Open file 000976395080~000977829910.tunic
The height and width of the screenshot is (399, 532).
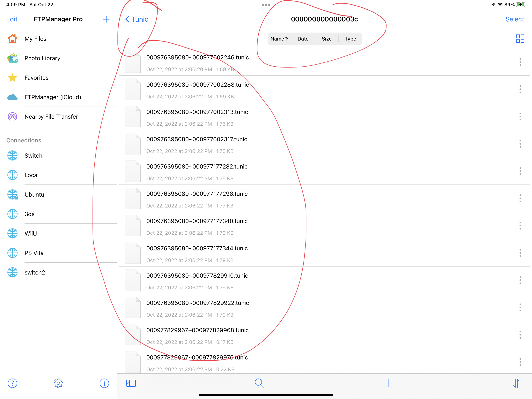[x=324, y=280]
